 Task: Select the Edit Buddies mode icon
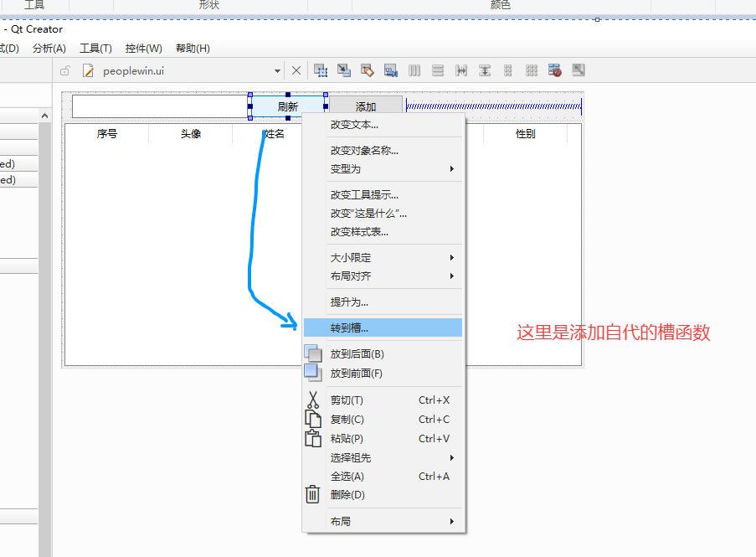(x=367, y=70)
